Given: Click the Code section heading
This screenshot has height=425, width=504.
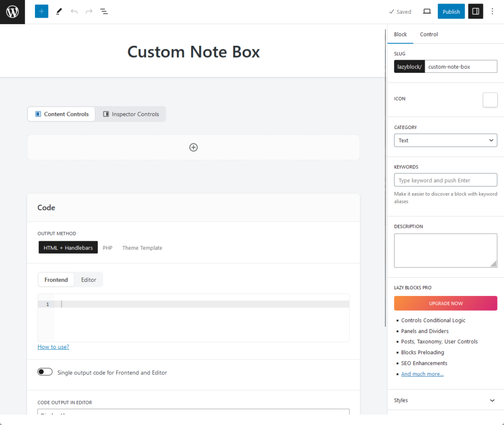Looking at the screenshot, I should tap(46, 208).
